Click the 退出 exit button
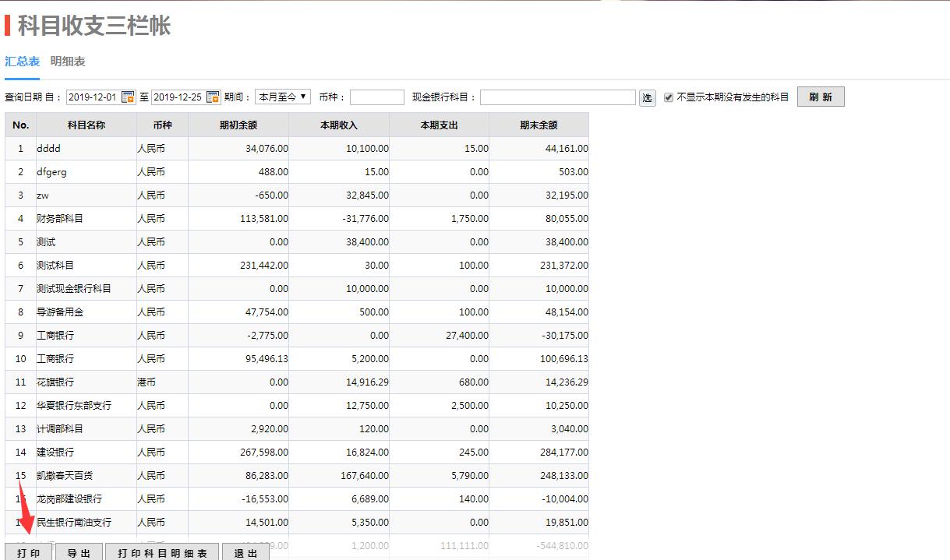The height and width of the screenshot is (560, 950). click(x=245, y=552)
